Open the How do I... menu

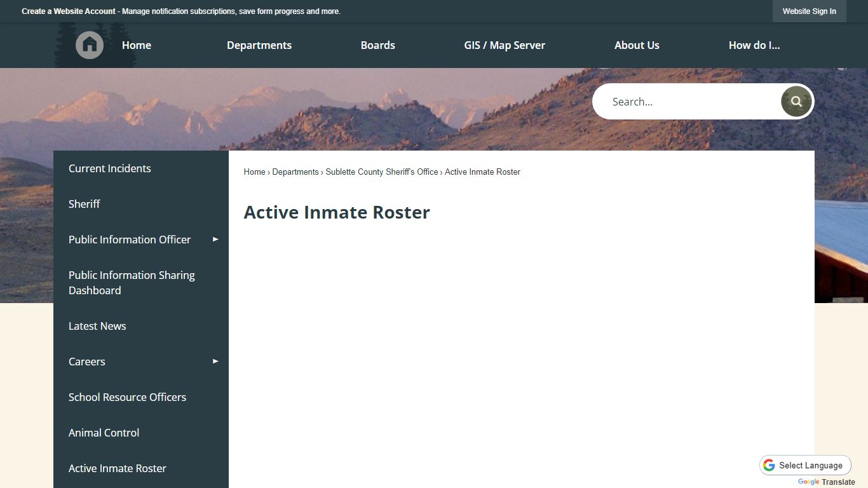click(754, 45)
